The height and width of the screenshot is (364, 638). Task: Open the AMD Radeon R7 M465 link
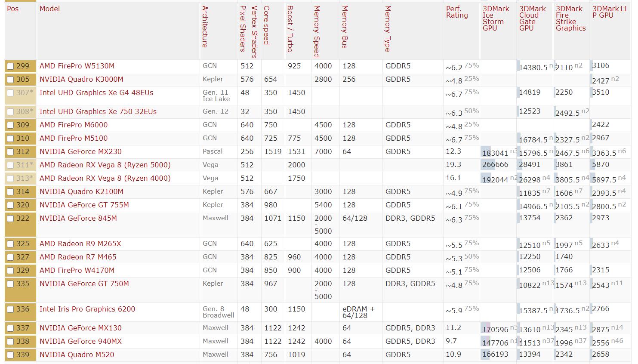tap(78, 257)
